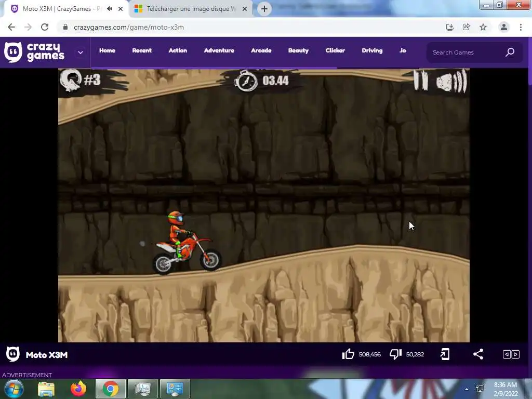The width and height of the screenshot is (532, 399).
Task: Open the Adventure games category
Action: [219, 50]
